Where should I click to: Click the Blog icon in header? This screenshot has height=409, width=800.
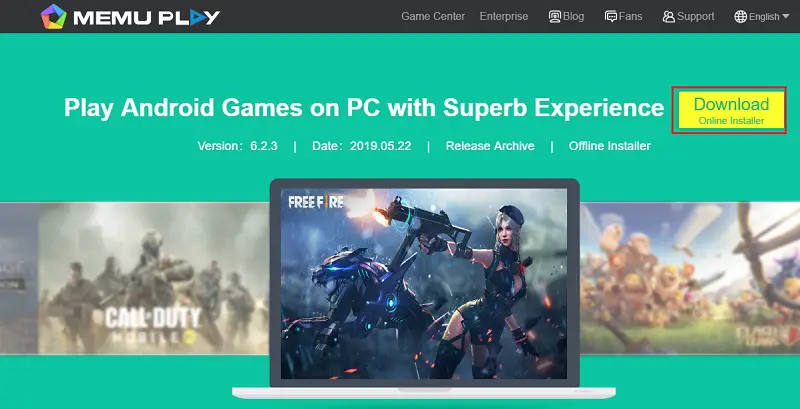(x=555, y=17)
